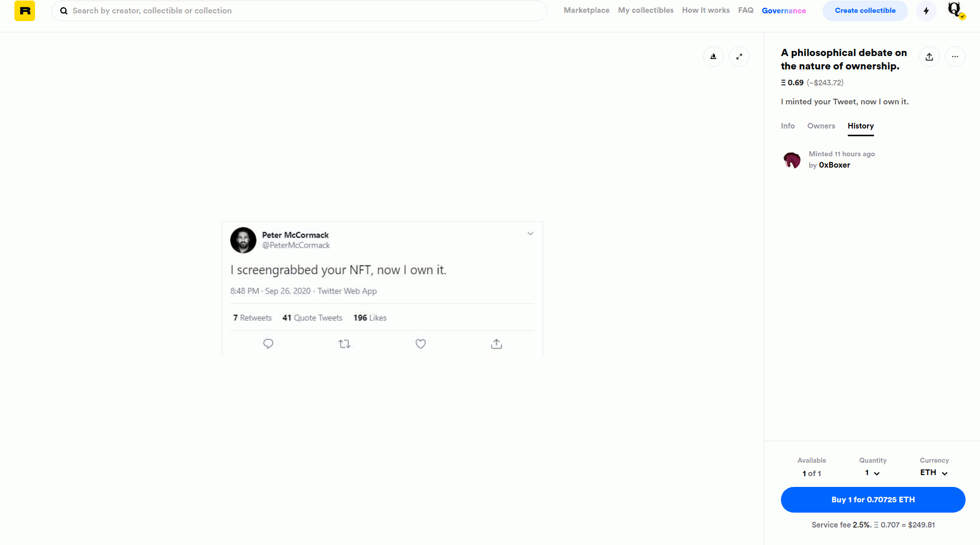This screenshot has height=545, width=980.
Task: Click the share icon beside title
Action: pyautogui.click(x=929, y=57)
